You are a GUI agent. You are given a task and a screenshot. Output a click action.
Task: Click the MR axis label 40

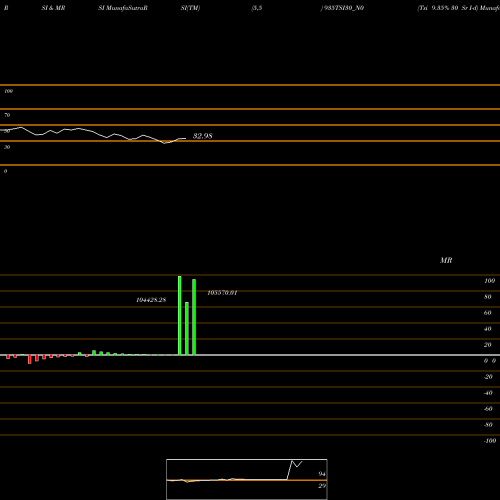pos(488,329)
